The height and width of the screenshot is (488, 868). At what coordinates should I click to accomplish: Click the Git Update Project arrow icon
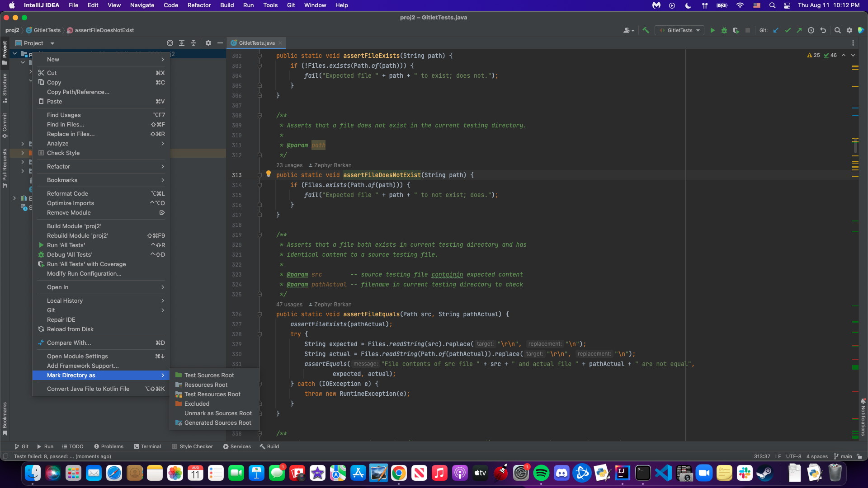(x=776, y=30)
